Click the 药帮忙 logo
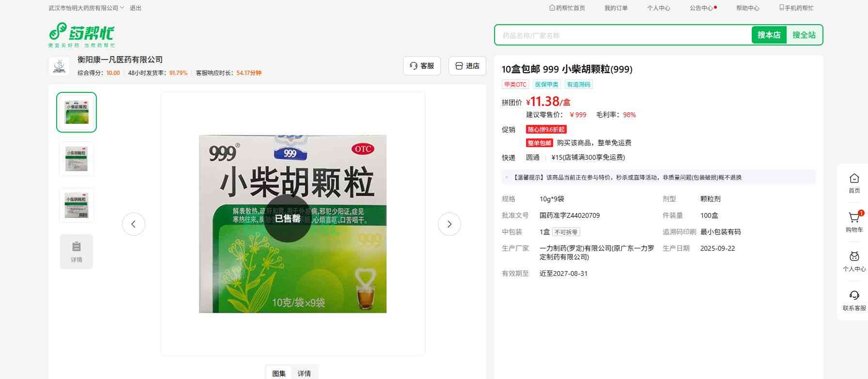 [81, 35]
